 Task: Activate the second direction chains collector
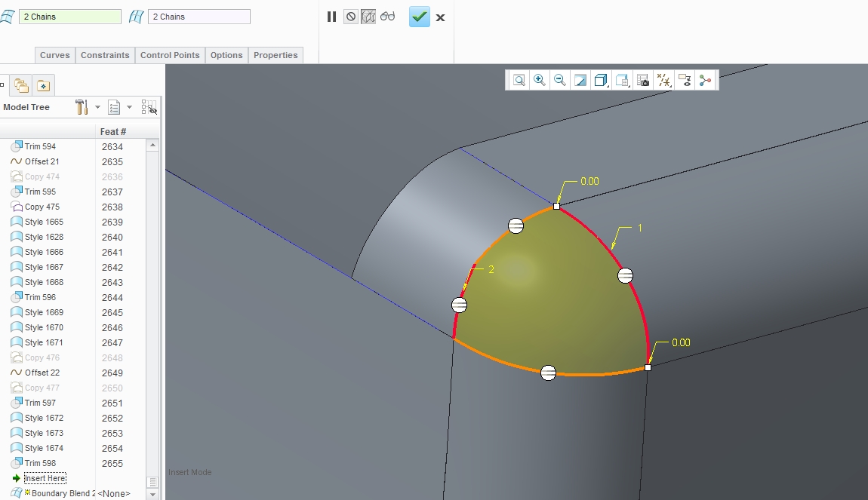[x=199, y=17]
